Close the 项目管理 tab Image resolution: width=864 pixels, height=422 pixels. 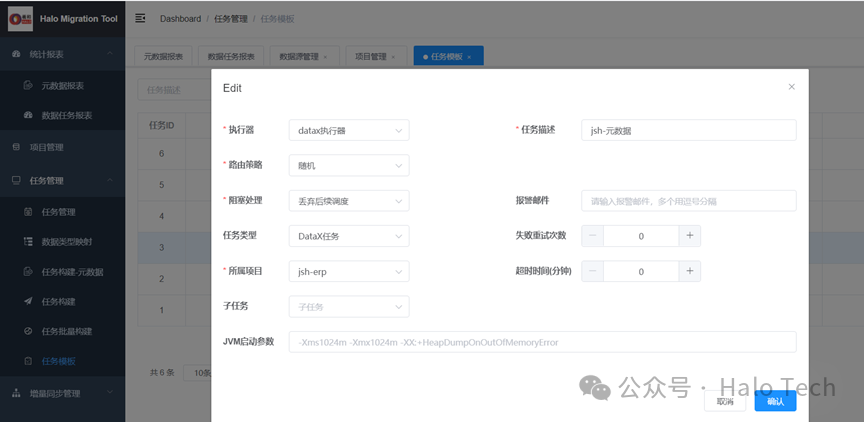click(x=393, y=57)
